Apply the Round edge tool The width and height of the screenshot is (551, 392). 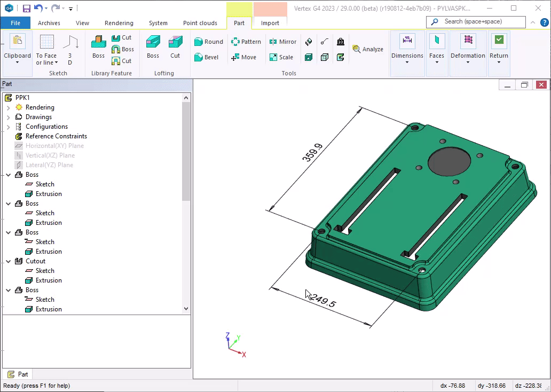tap(209, 42)
